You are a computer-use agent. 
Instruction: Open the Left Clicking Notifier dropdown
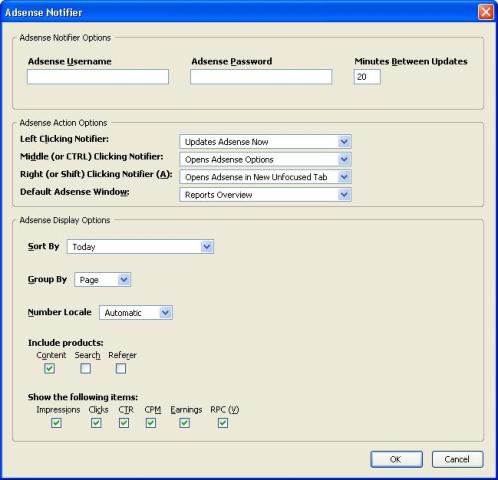point(265,142)
